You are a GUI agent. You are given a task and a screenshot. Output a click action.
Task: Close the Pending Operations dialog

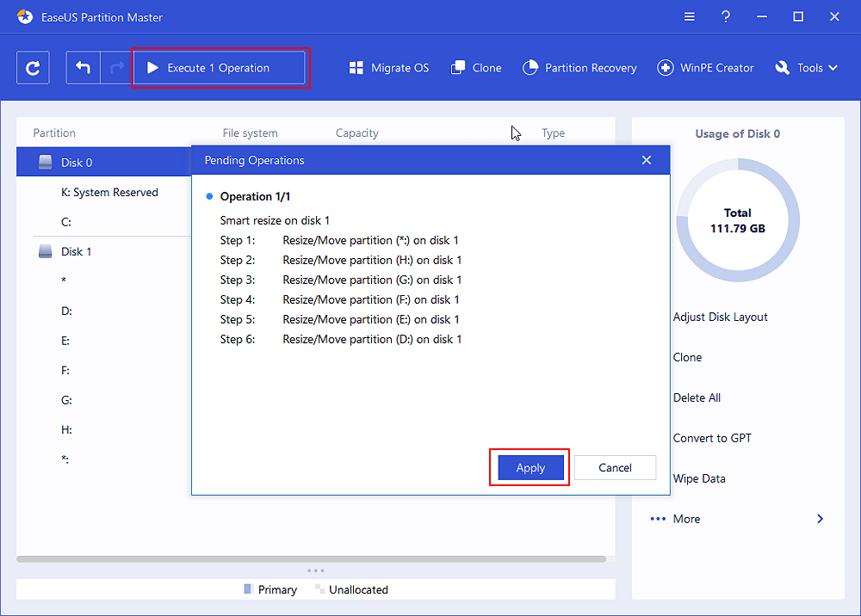647,160
